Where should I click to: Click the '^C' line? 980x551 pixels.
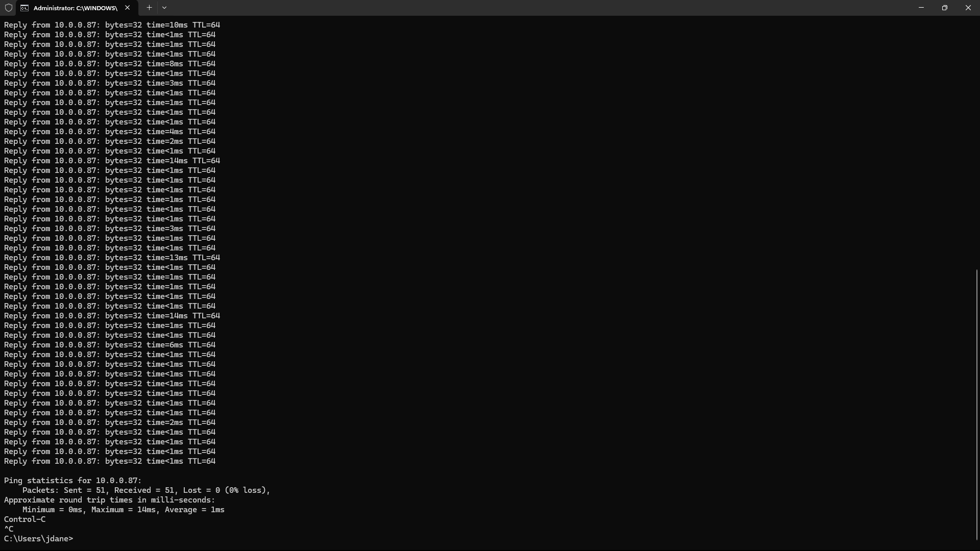pos(9,529)
